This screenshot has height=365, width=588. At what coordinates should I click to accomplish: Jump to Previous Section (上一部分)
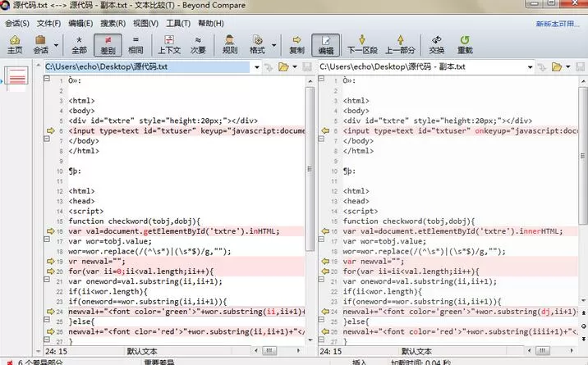pyautogui.click(x=400, y=44)
